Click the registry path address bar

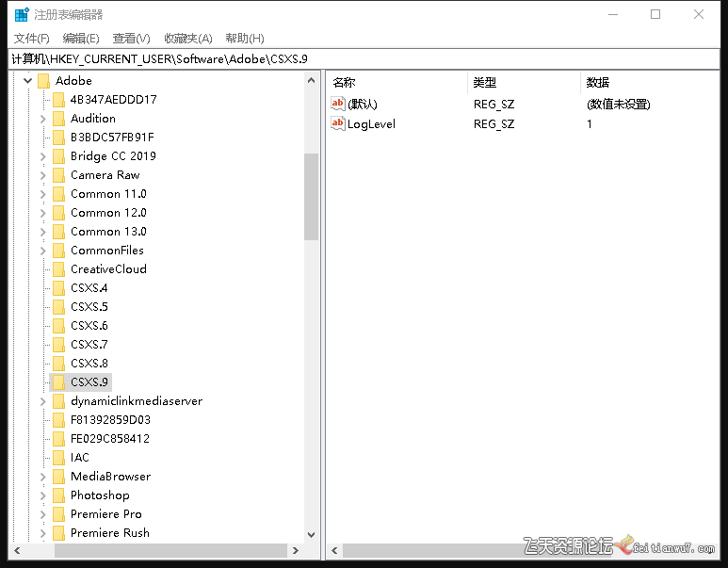pyautogui.click(x=364, y=59)
